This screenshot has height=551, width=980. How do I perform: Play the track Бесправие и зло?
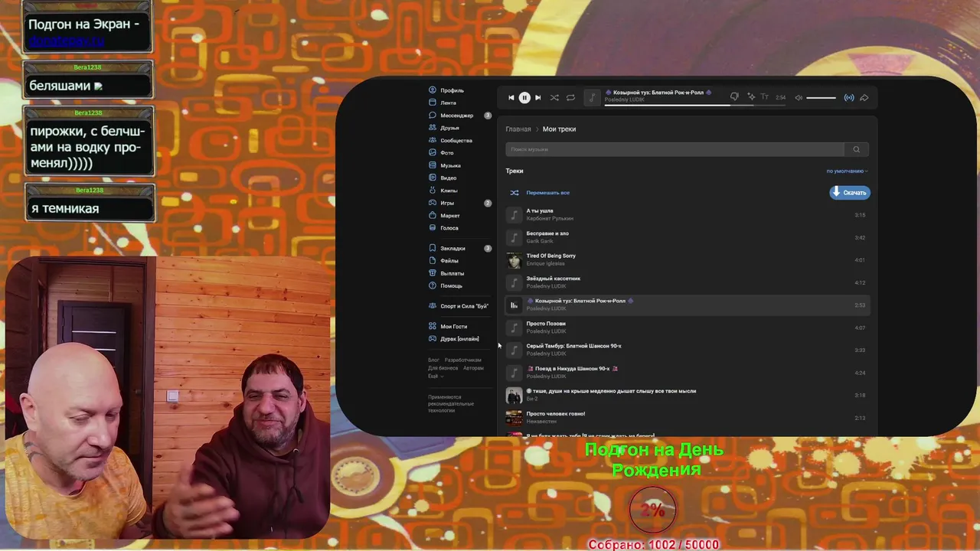[687, 237]
